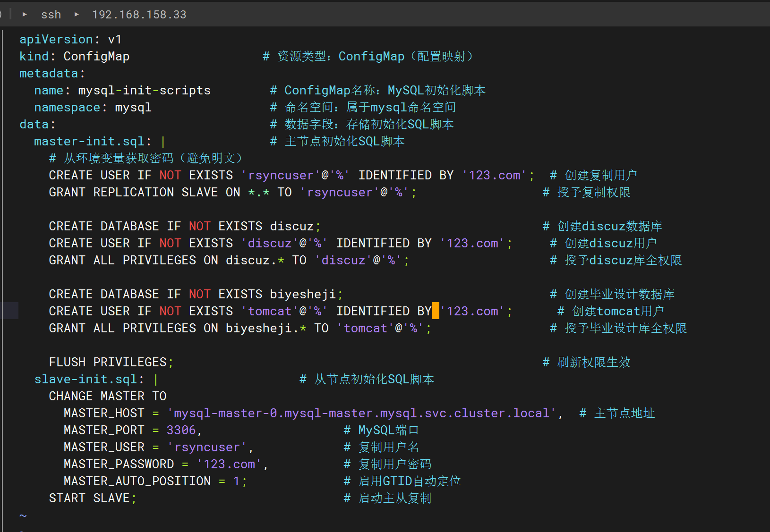The width and height of the screenshot is (770, 532).
Task: Click the FLUSH PRIVILEGES statement
Action: 111,362
